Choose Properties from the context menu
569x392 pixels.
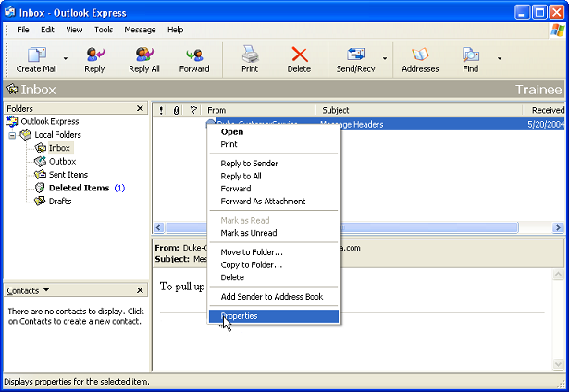tap(239, 316)
